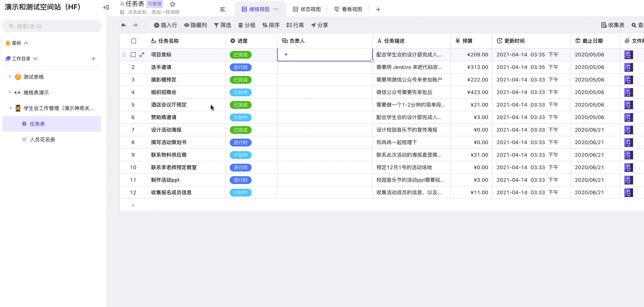
Task: Switch to the 看板视图 tab
Action: point(349,9)
